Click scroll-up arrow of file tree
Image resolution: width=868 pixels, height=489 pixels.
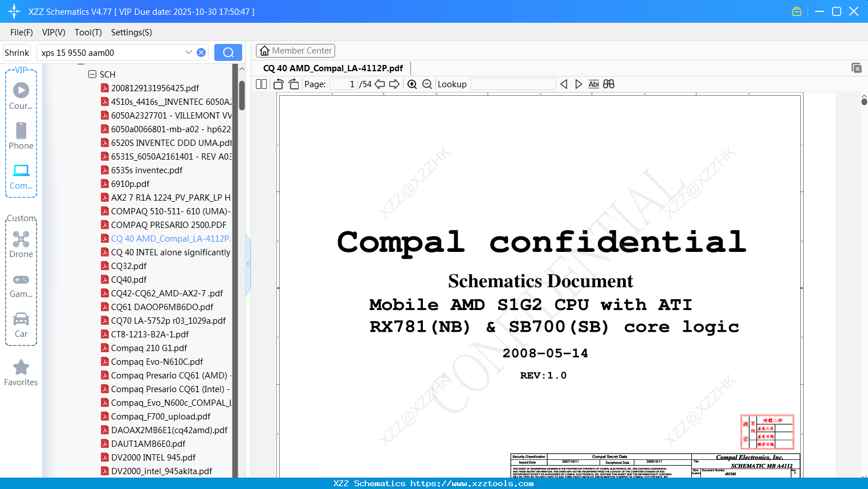point(242,69)
